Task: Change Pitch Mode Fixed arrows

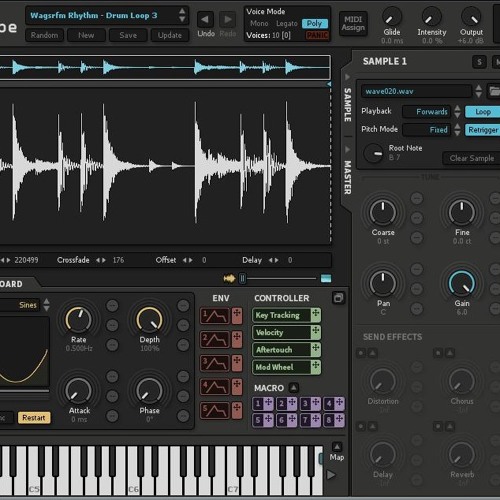Action: pyautogui.click(x=457, y=130)
